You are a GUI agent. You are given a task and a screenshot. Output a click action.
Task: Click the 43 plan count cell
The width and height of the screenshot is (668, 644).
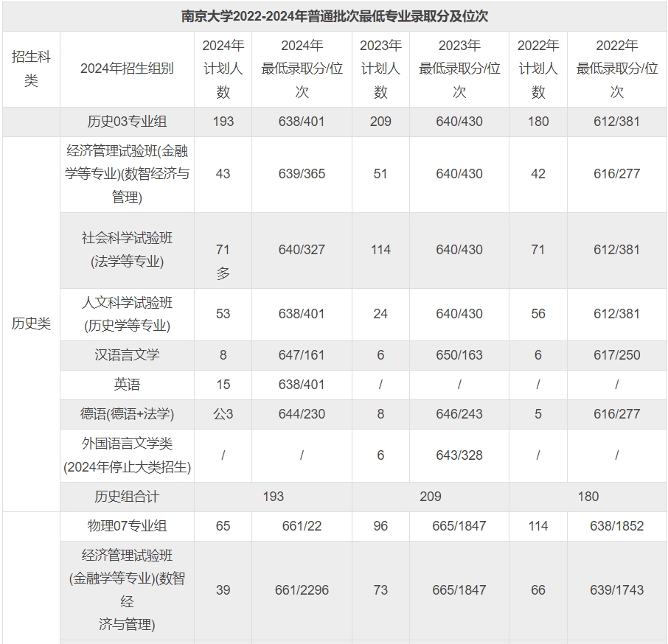click(223, 174)
